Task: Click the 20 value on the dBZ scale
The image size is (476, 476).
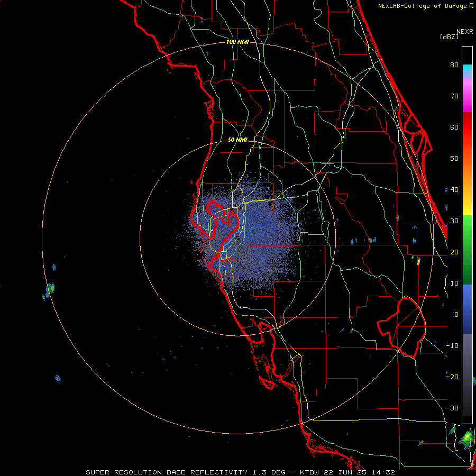Action: [x=454, y=252]
